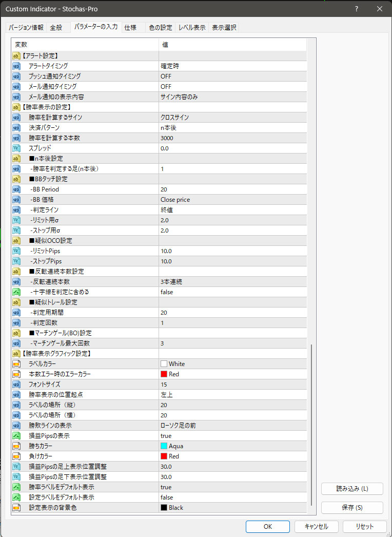Viewport: 392px width, 537px height.
Task: Toggle 勝率ラベルをデフォルト表示 true value
Action: click(233, 487)
